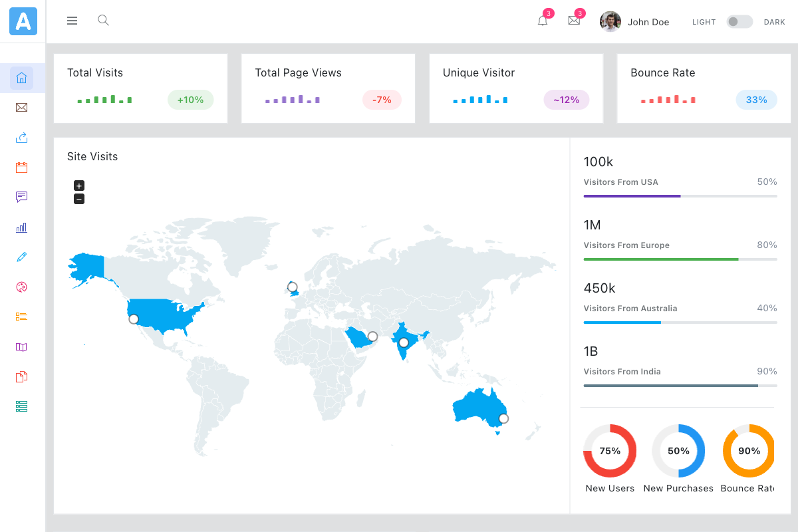The height and width of the screenshot is (532, 798).
Task: Expand the search by clicking the magnifier
Action: [x=103, y=21]
